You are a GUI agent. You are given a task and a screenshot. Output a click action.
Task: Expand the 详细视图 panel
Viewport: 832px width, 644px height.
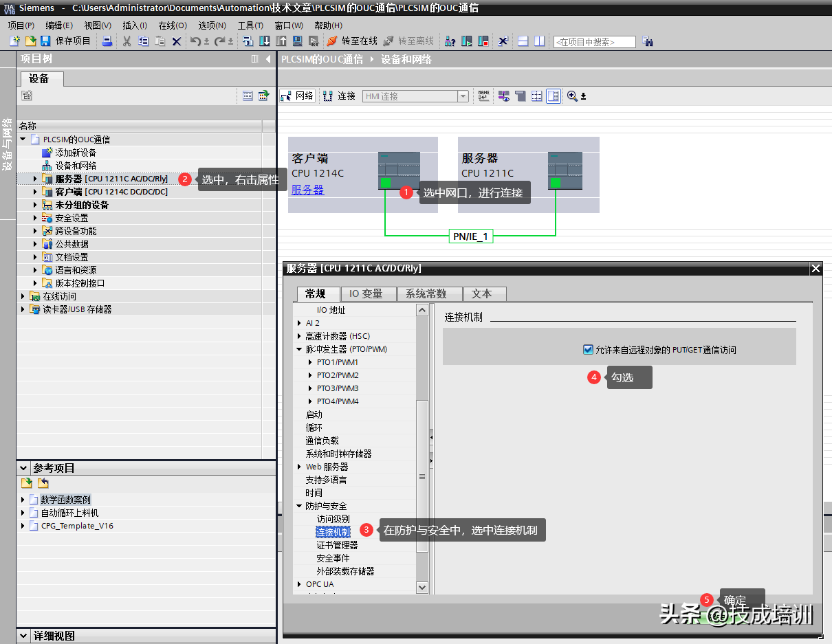click(24, 636)
